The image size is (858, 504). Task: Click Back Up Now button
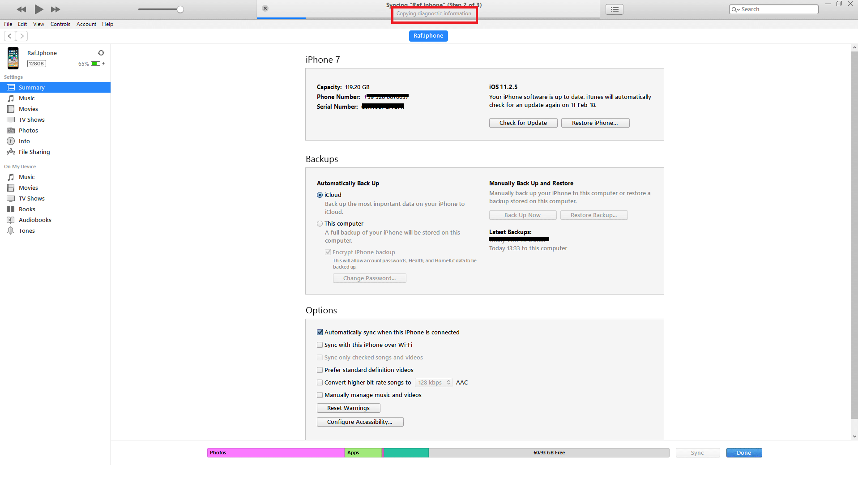click(523, 215)
